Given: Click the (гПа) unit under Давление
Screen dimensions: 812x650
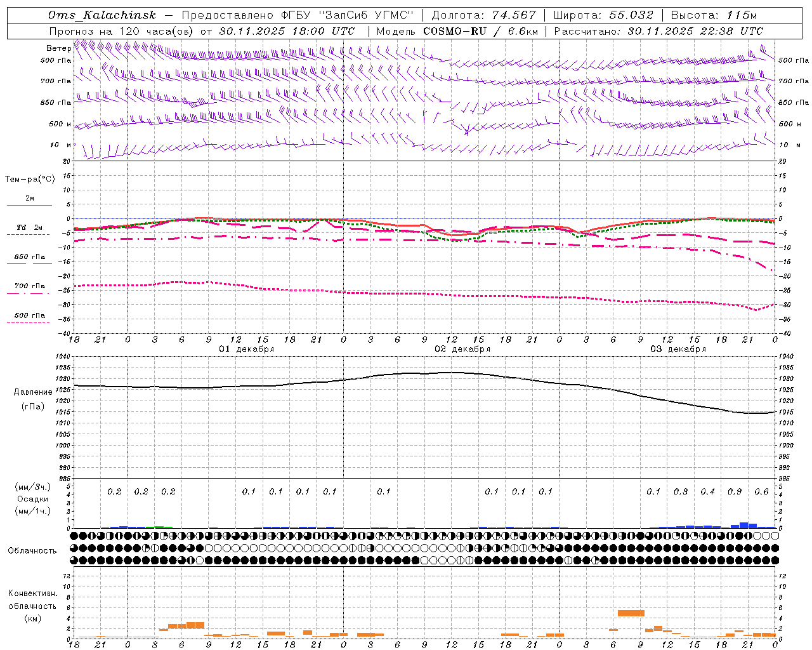Looking at the screenshot, I should point(33,407).
